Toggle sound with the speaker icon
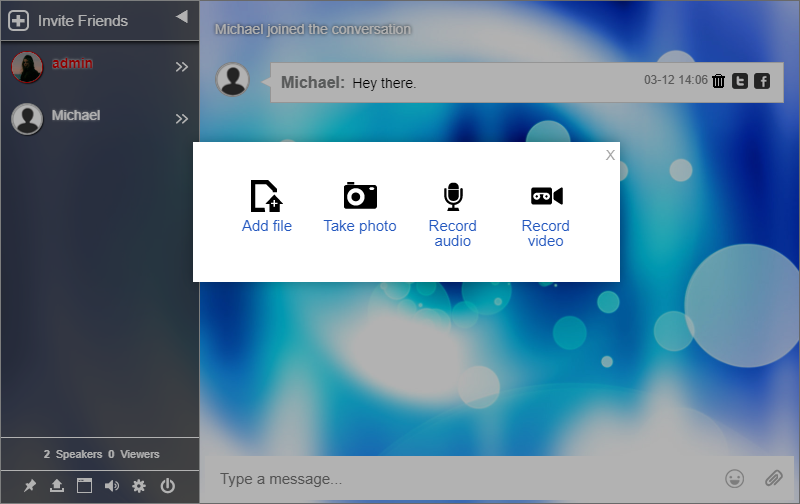The height and width of the screenshot is (504, 800). click(112, 486)
